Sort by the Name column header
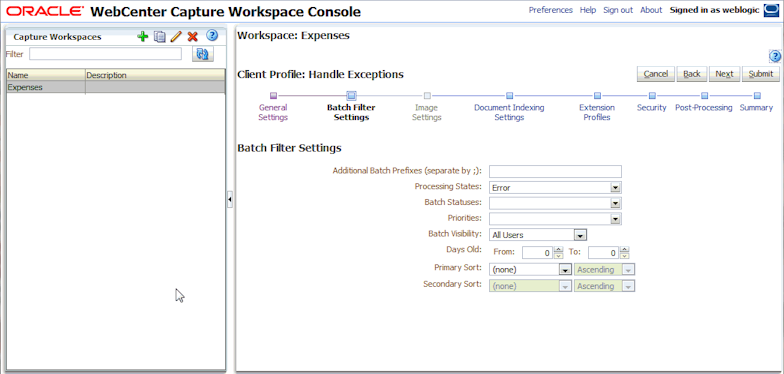The width and height of the screenshot is (784, 374). [46, 75]
